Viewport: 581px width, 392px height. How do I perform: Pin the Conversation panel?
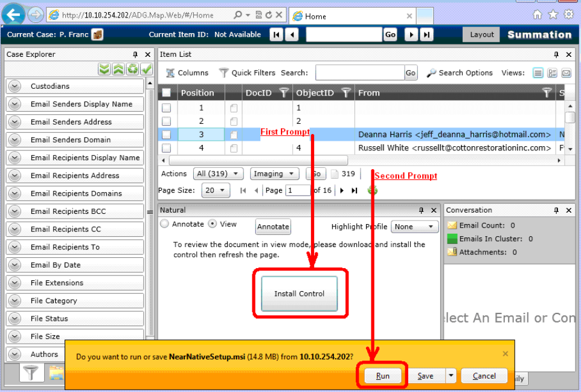[556, 210]
